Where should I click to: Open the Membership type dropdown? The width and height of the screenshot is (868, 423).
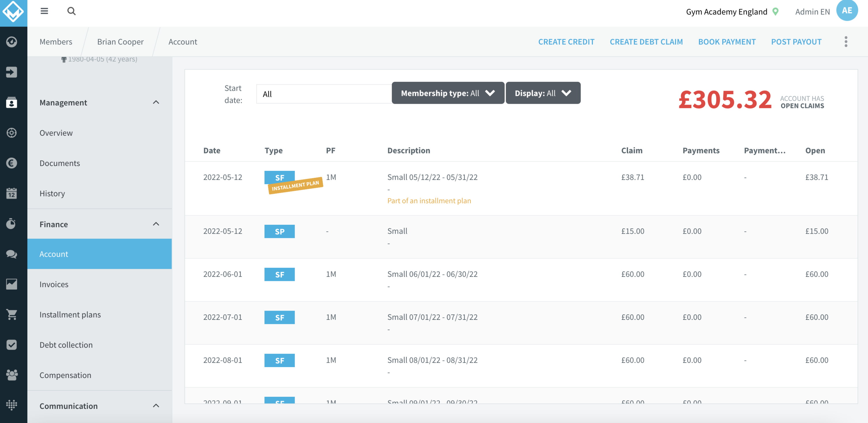pyautogui.click(x=448, y=93)
